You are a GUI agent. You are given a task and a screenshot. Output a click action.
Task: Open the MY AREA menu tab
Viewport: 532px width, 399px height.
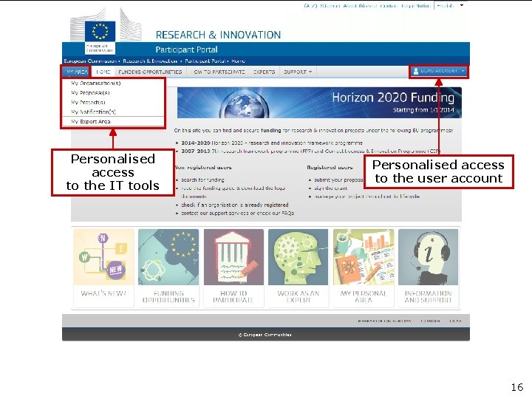point(76,72)
